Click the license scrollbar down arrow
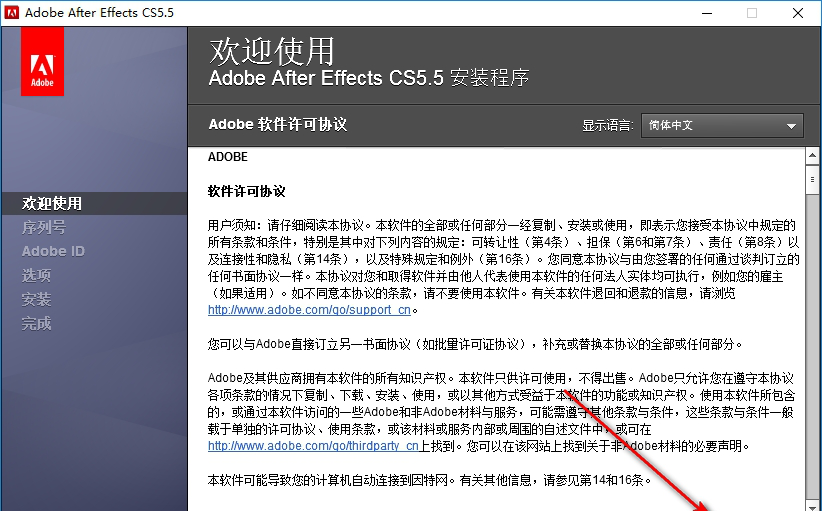This screenshot has width=822, height=531. (x=812, y=507)
